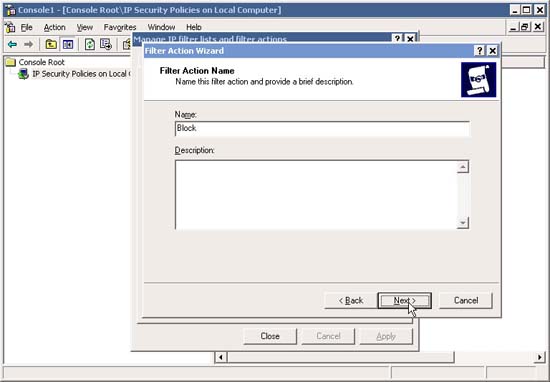Restore the inner MDI child window

click(525, 27)
